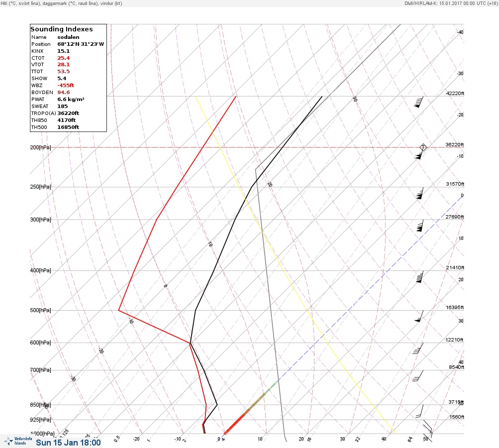Image resolution: width=499 pixels, height=448 pixels.
Task: Click the wind barb at 3715ft level
Action: [420, 411]
